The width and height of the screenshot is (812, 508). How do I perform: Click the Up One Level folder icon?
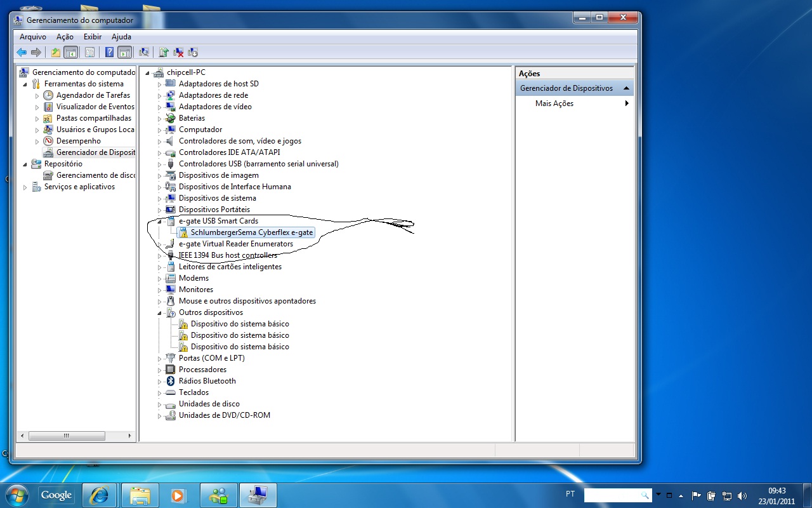56,52
